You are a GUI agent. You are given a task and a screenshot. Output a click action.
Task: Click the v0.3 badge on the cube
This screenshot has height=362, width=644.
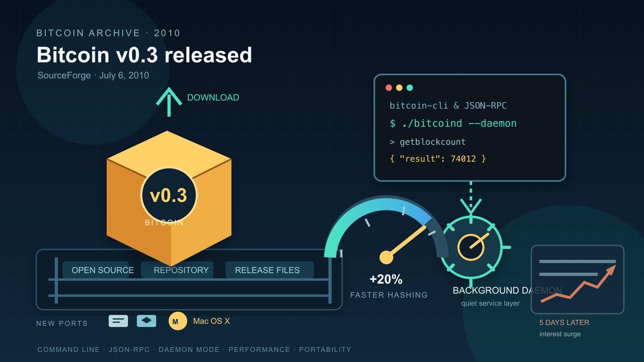click(169, 195)
